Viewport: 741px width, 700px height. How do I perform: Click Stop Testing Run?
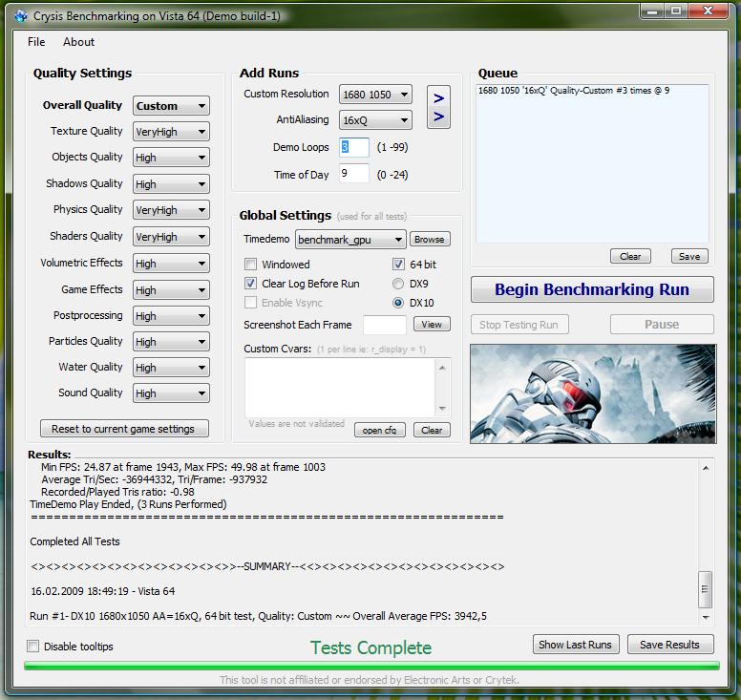click(x=519, y=325)
